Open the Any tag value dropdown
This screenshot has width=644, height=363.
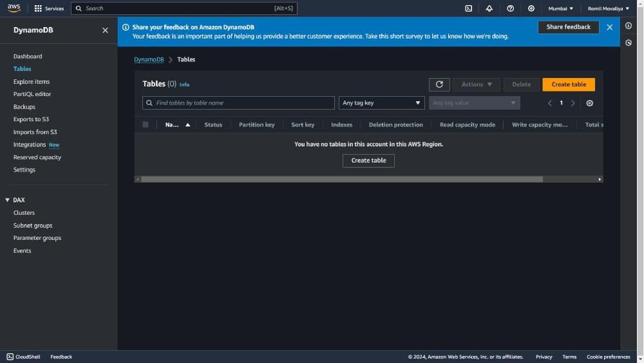475,103
